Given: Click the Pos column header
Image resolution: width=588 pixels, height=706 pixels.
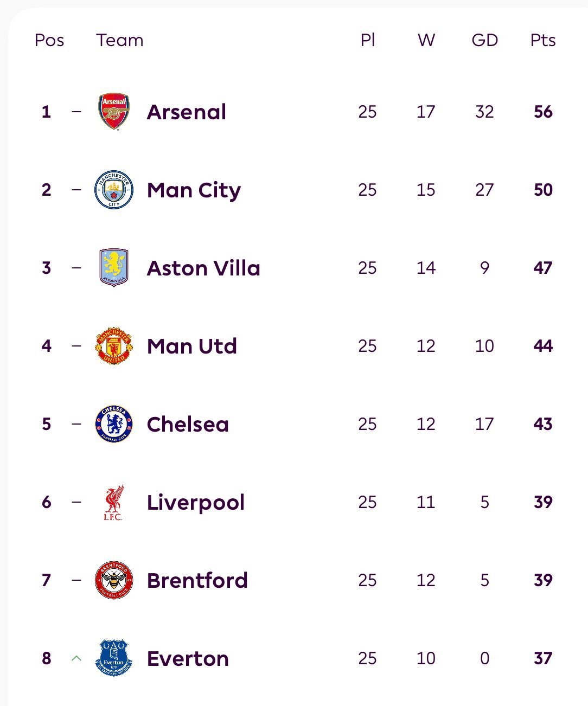Looking at the screenshot, I should pyautogui.click(x=49, y=40).
